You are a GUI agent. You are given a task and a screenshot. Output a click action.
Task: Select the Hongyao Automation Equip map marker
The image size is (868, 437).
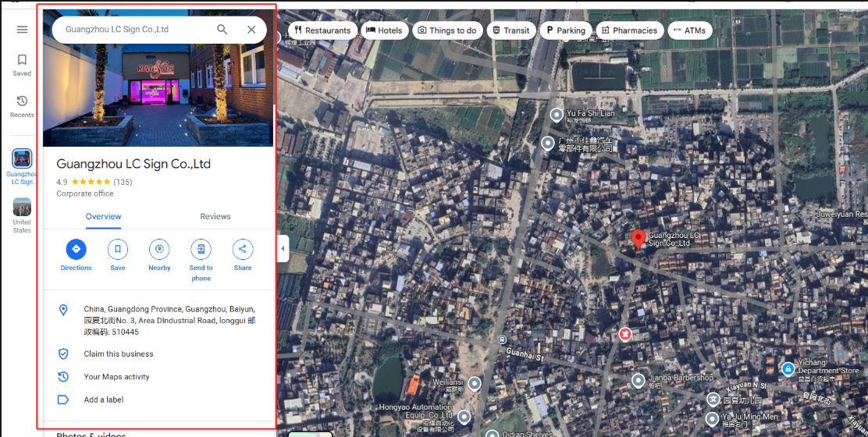point(464,417)
